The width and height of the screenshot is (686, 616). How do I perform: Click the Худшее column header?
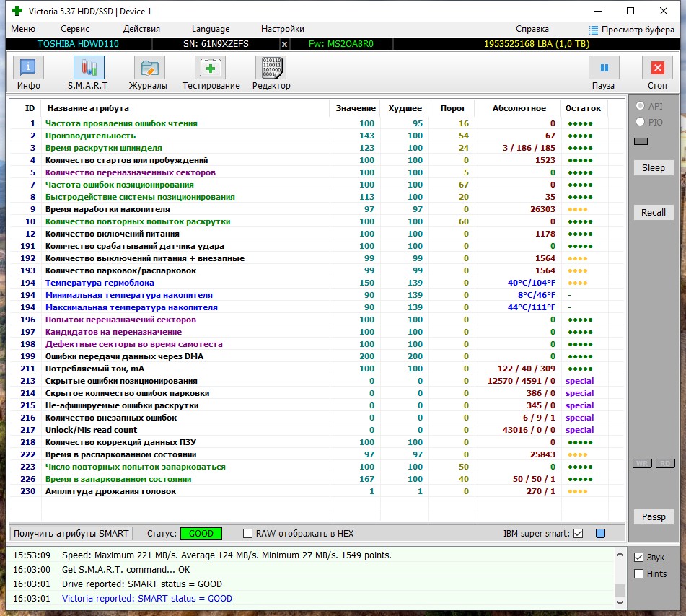(x=405, y=108)
